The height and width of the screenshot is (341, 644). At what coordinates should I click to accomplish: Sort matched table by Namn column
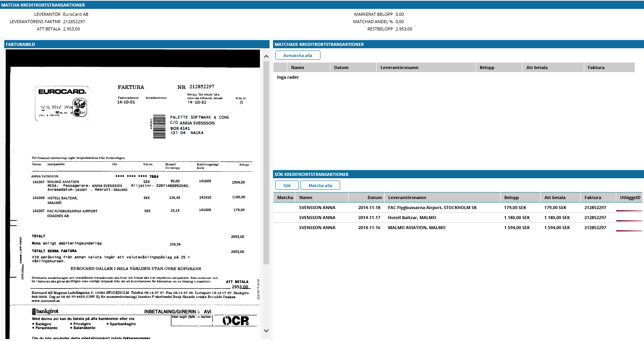309,68
